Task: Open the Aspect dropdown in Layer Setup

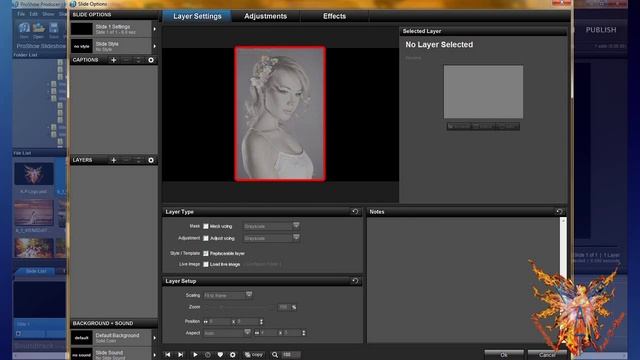Action: pyautogui.click(x=227, y=333)
